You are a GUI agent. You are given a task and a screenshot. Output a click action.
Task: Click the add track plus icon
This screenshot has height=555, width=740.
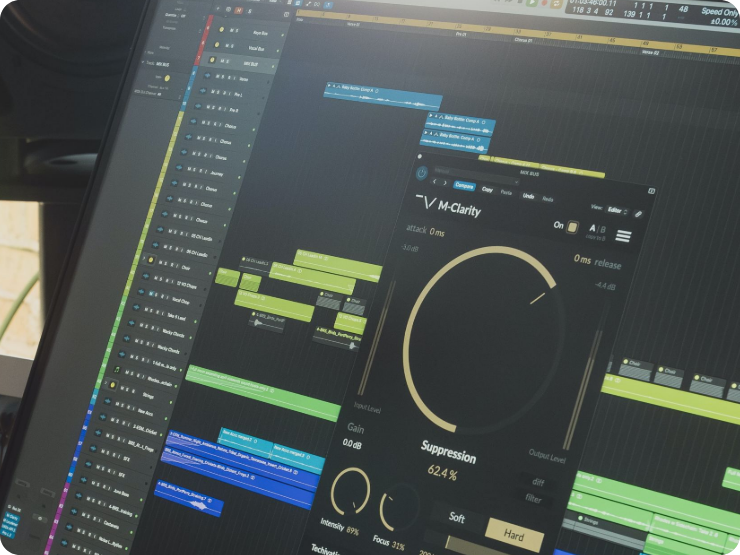coord(218,9)
